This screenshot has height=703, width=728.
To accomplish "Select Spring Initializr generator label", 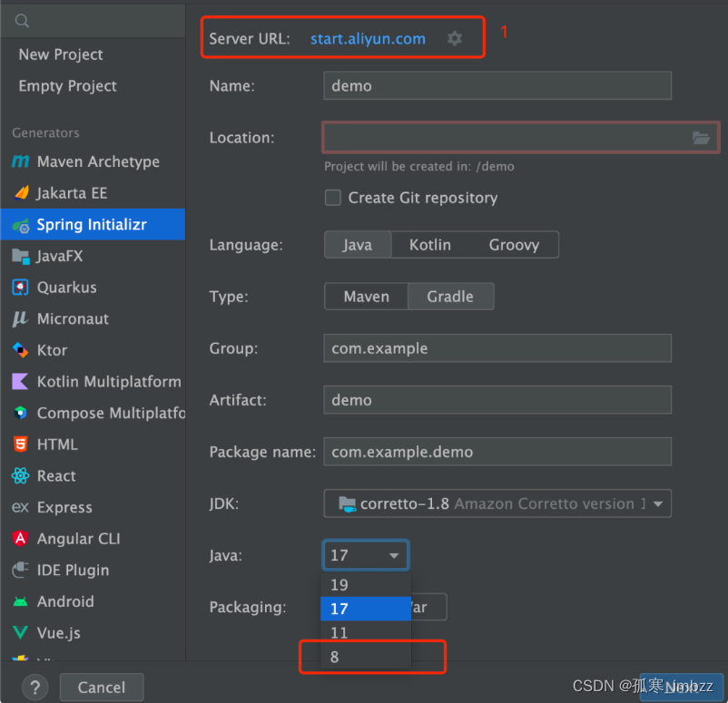I will click(92, 225).
